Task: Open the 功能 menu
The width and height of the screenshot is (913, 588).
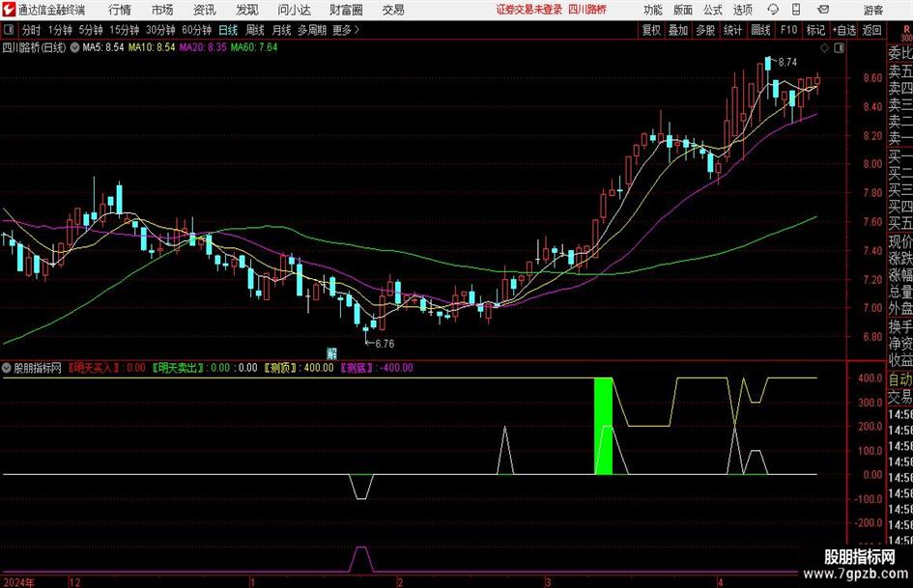Action: click(653, 10)
